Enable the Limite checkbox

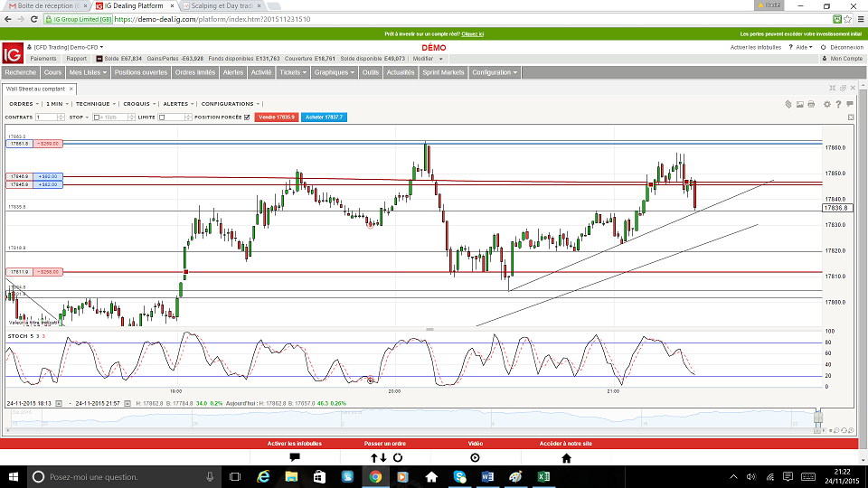[162, 117]
